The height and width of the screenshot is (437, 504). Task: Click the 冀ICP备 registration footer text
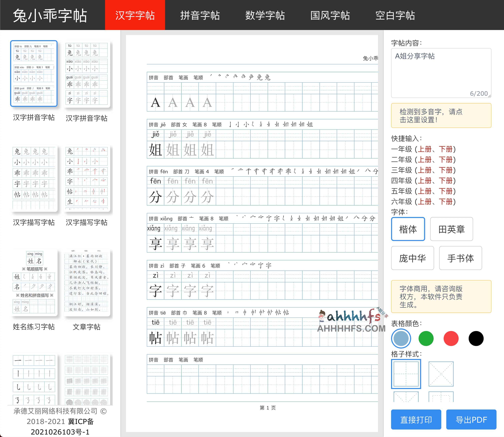(x=81, y=422)
